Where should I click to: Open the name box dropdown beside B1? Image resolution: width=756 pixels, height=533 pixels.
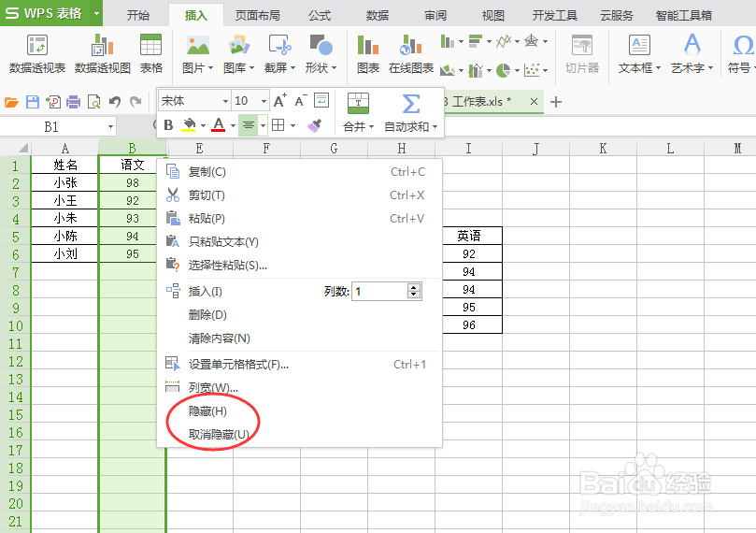[x=110, y=127]
